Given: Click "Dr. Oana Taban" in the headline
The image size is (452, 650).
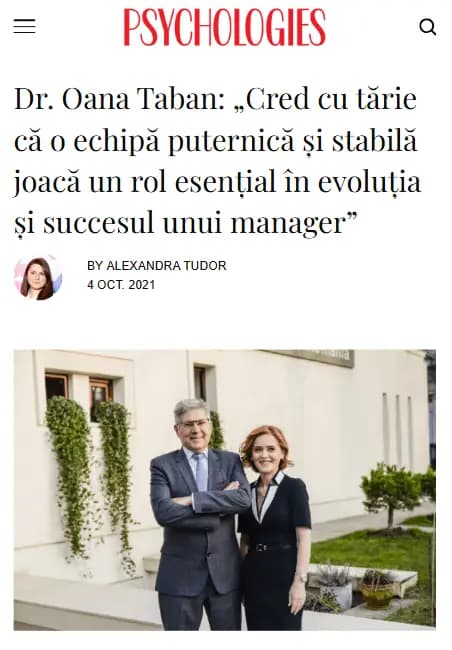Looking at the screenshot, I should tap(119, 100).
